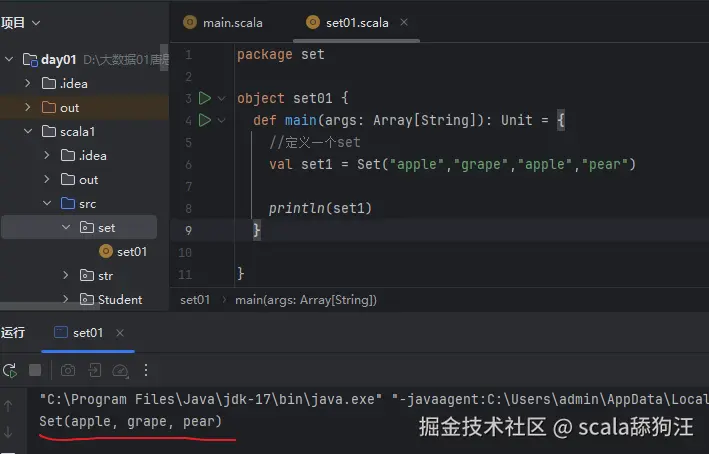Expand the top-level .idea folder
This screenshot has width=709, height=454.
(x=28, y=83)
